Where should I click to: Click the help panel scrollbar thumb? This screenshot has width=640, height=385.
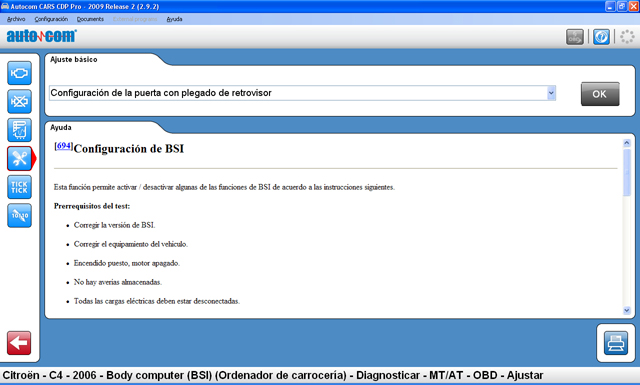pos(627,172)
